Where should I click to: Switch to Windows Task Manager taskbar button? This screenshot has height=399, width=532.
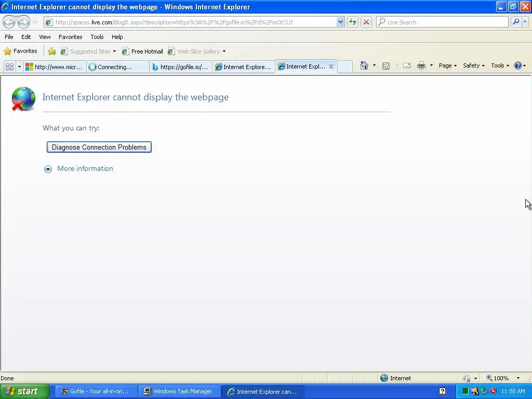coord(179,392)
